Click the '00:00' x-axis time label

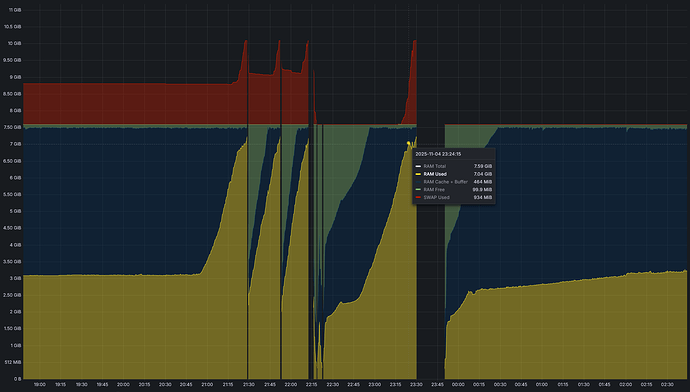458,385
